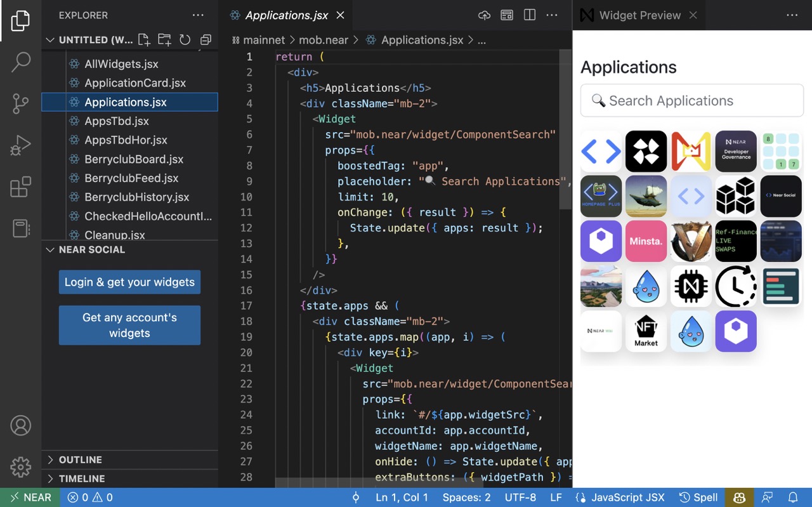Open Widget Preview panel more actions
This screenshot has width=812, height=507.
coord(792,15)
